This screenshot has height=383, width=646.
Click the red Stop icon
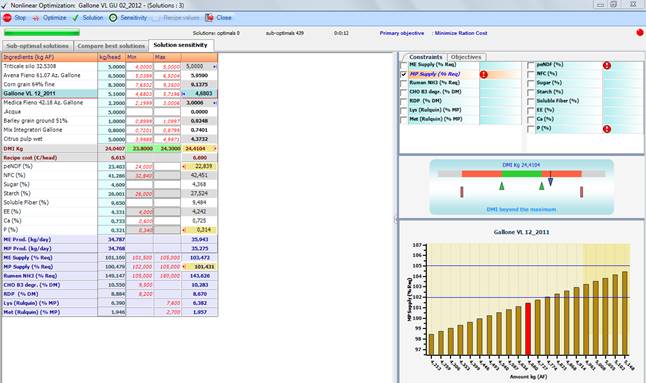pos(7,18)
